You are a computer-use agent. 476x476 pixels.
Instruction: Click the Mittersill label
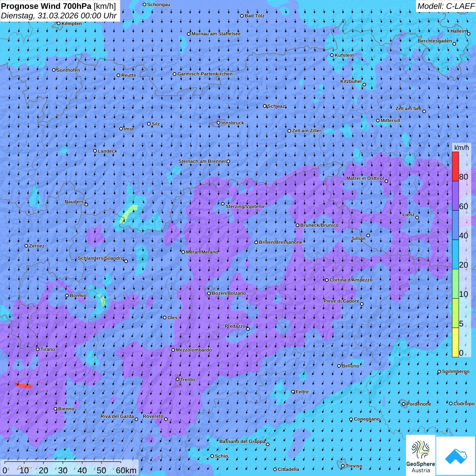click(390, 120)
